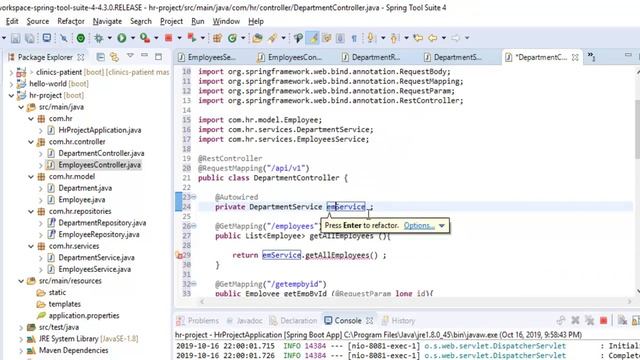Screen dimensions: 640x360
Task: Click the New Java Package icon
Action: [217, 38]
